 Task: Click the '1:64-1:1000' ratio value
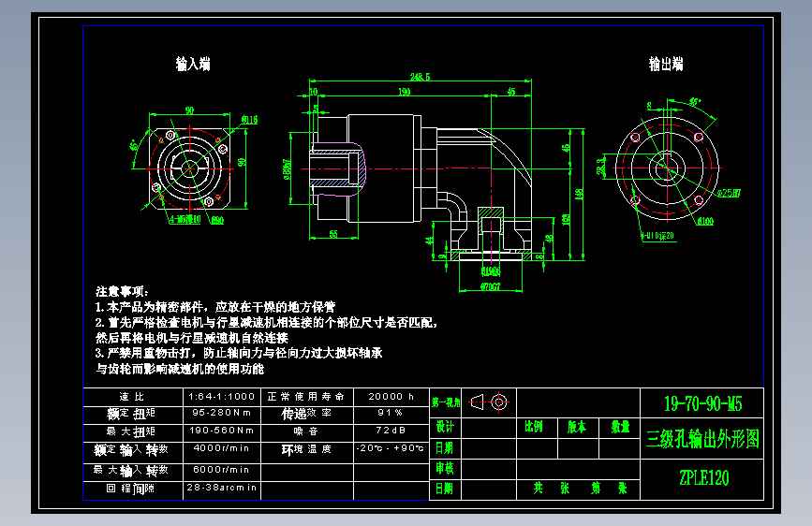click(x=222, y=397)
